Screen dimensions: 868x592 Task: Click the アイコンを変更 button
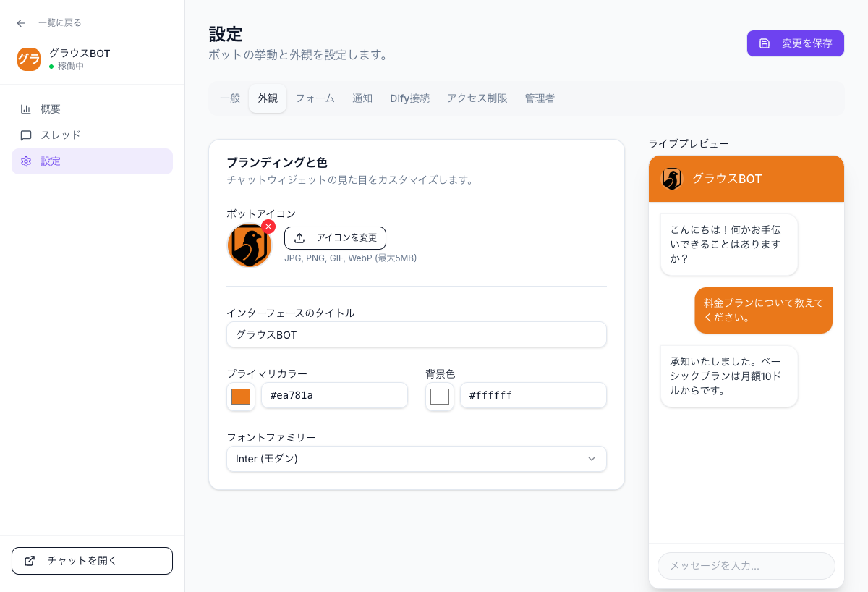pyautogui.click(x=336, y=237)
